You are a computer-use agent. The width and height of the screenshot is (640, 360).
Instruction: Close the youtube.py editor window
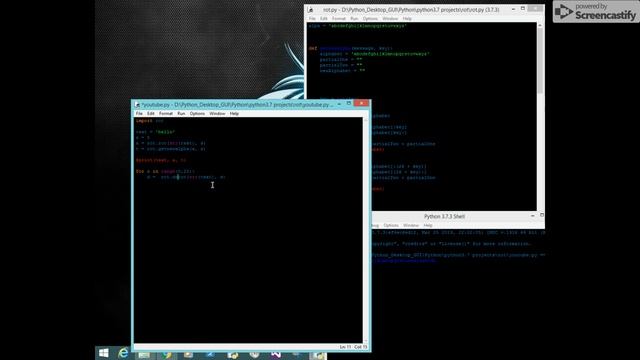click(361, 103)
